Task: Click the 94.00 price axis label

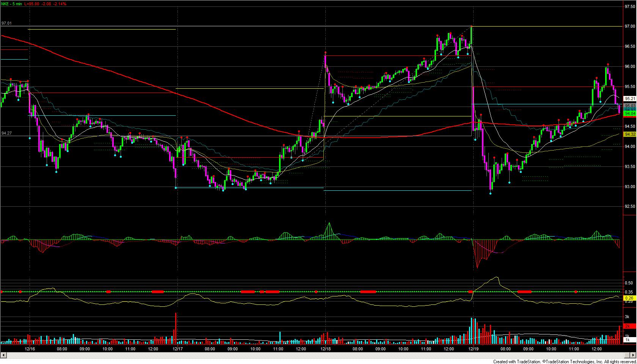Action: pyautogui.click(x=630, y=146)
